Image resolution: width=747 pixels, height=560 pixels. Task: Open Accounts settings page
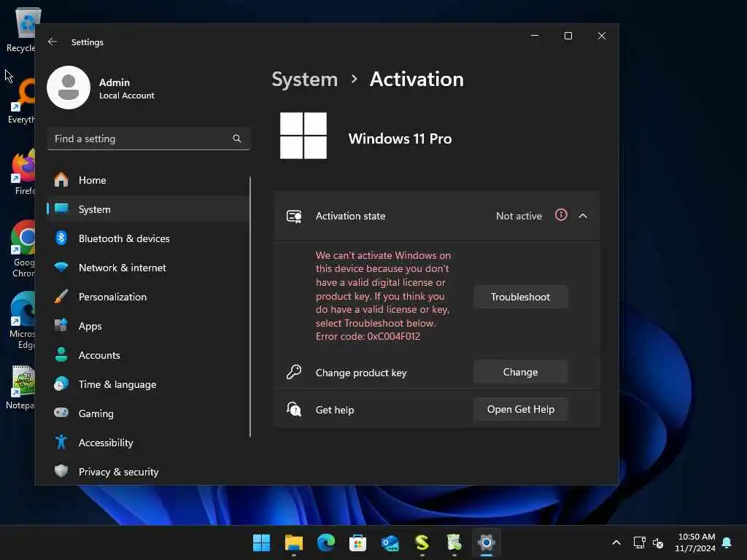click(x=147, y=355)
